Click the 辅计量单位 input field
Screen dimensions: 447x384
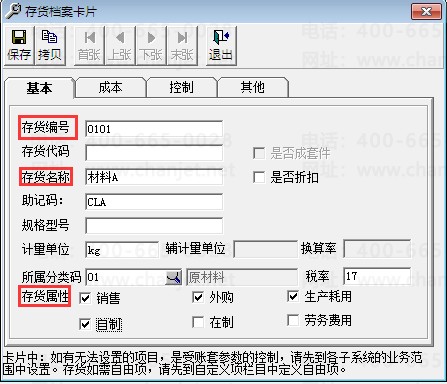(x=265, y=249)
